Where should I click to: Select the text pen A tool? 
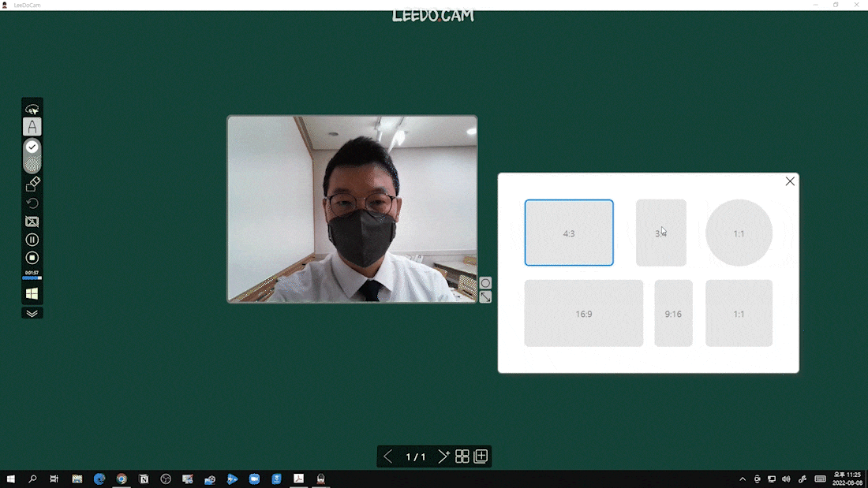(32, 127)
